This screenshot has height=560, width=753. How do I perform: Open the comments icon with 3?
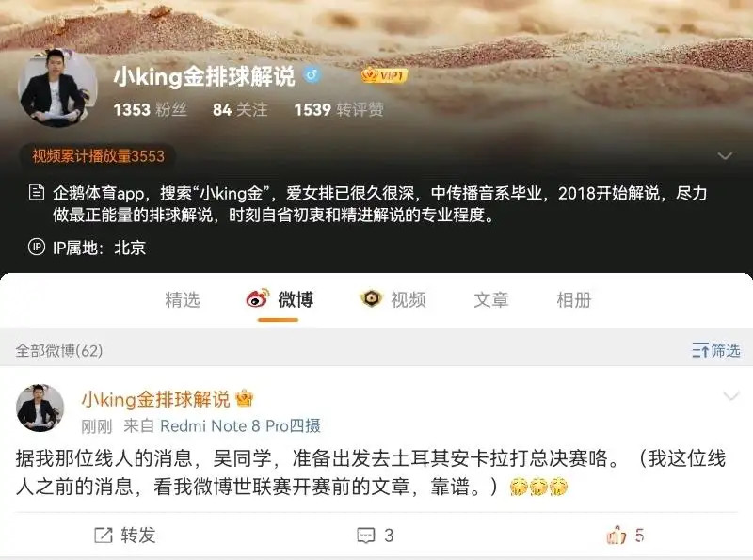click(x=366, y=535)
